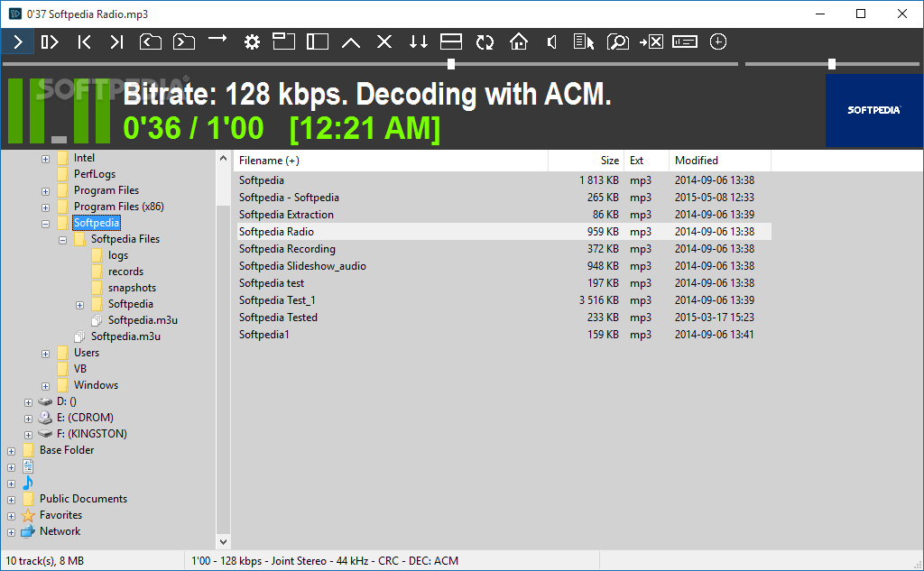924x571 pixels.
Task: Click the double down-arrows sort icon
Action: (419, 41)
